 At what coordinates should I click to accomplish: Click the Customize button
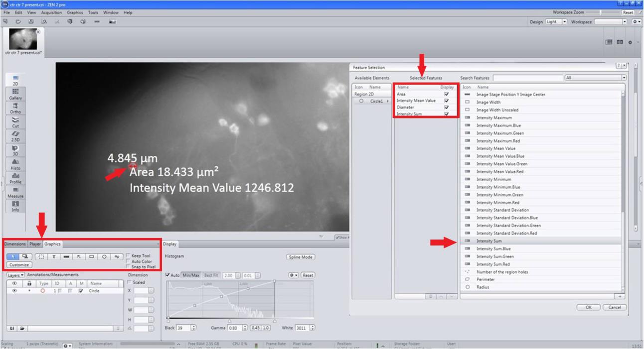point(19,265)
